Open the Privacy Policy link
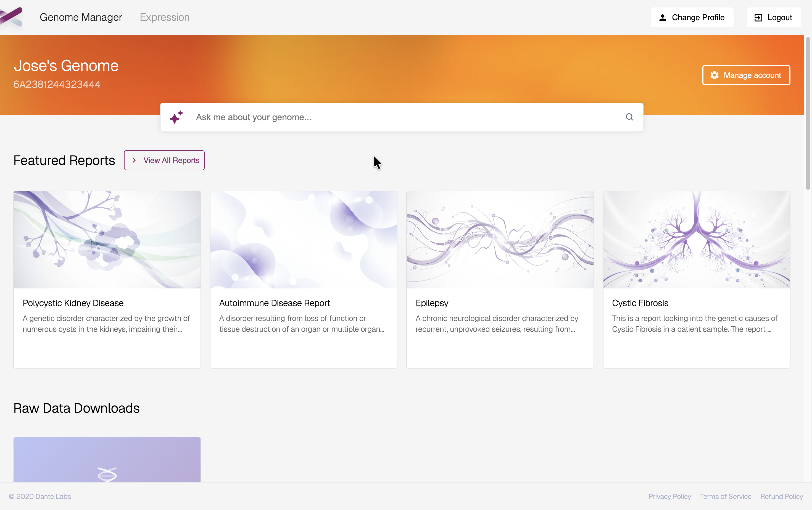812x510 pixels. (670, 496)
